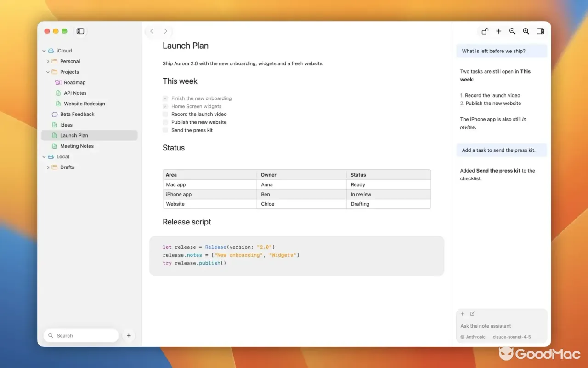The height and width of the screenshot is (368, 588).
Task: Add attachment via assistant plus icon
Action: coord(463,314)
